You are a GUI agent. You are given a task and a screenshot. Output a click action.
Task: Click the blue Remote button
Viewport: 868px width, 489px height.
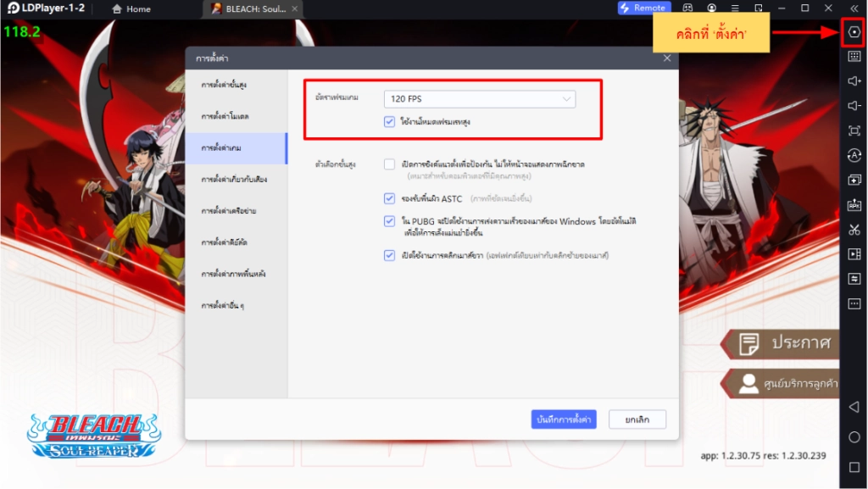coord(644,8)
